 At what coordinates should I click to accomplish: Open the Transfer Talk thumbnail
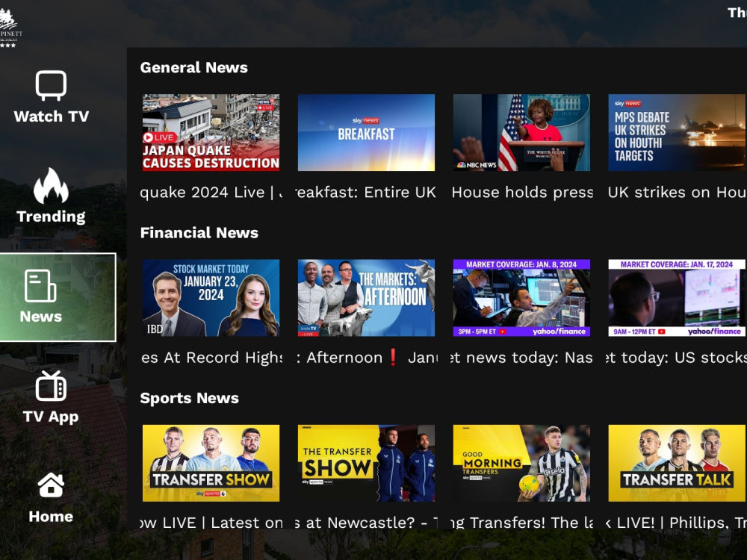pos(677,463)
